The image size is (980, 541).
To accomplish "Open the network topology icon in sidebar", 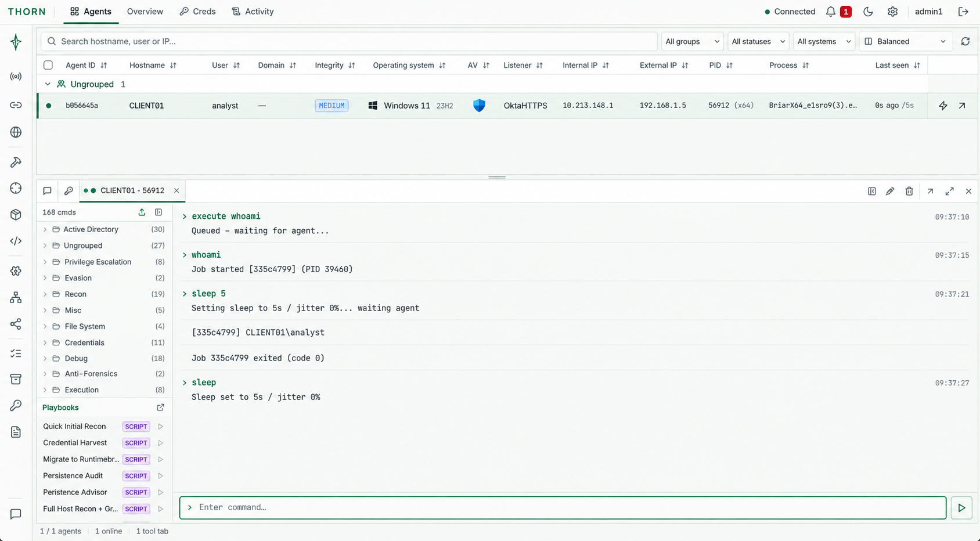I will coord(16,297).
